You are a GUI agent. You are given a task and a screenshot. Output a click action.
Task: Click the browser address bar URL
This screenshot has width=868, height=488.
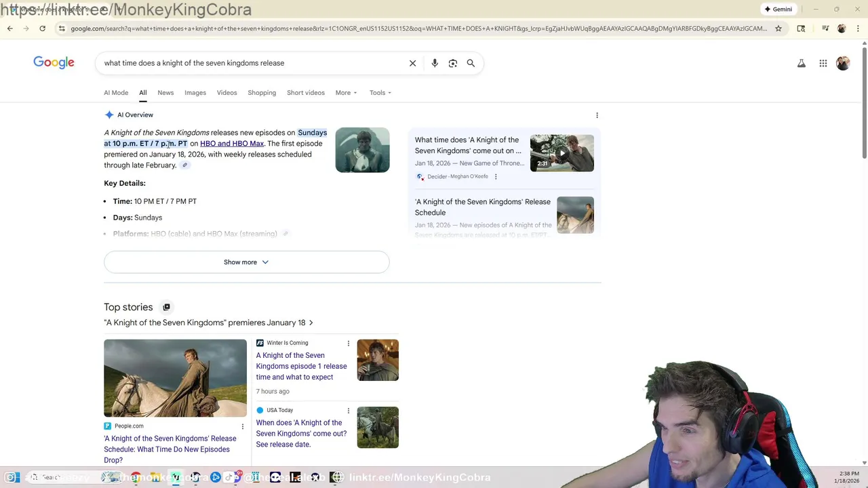tap(418, 28)
